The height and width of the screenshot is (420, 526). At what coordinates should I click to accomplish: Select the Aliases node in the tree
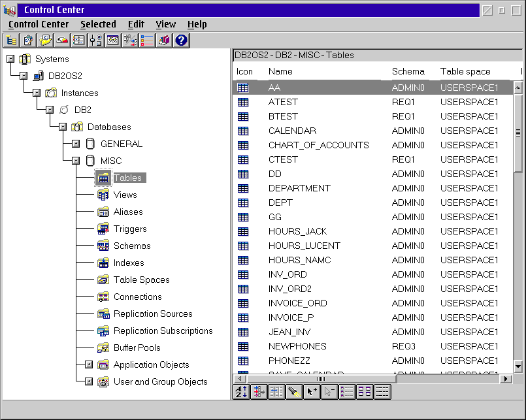coord(128,212)
